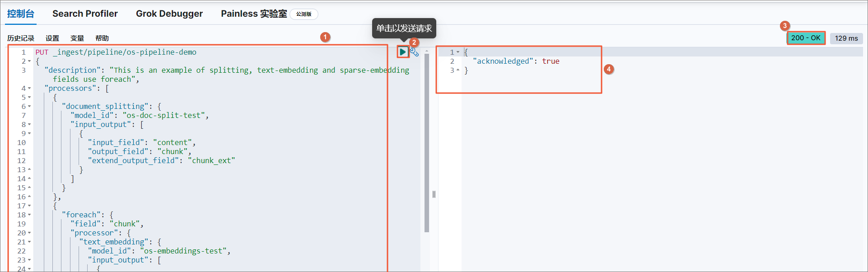The height and width of the screenshot is (272, 868).
Task: Click the green send request play icon
Action: click(x=402, y=52)
